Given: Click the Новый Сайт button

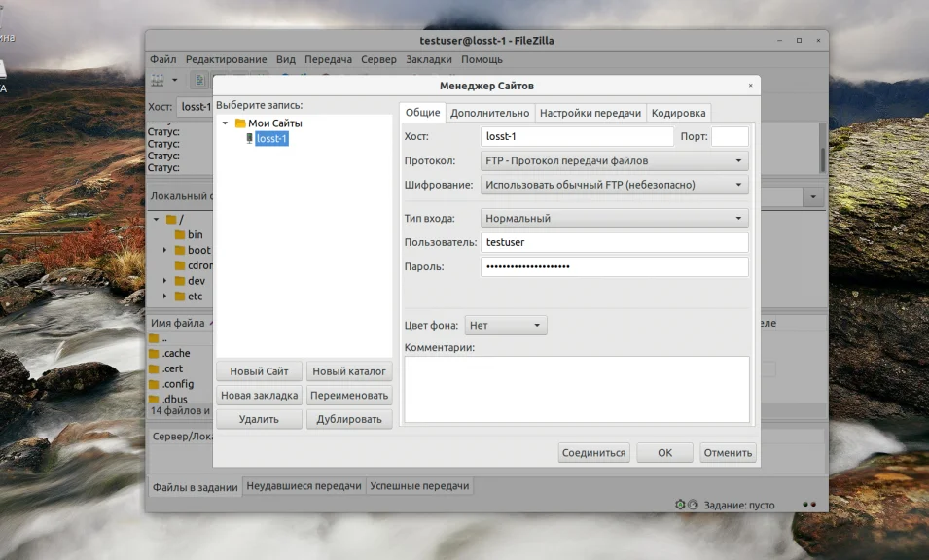Looking at the screenshot, I should tap(259, 371).
